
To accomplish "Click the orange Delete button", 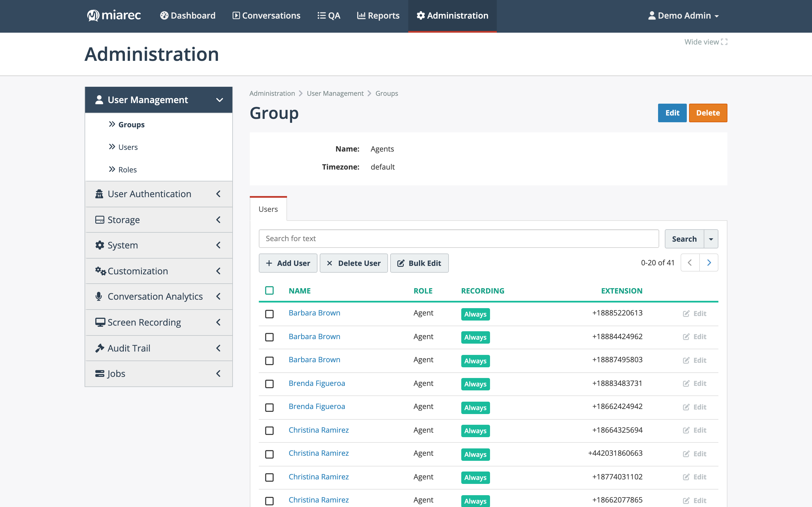I will (x=708, y=113).
